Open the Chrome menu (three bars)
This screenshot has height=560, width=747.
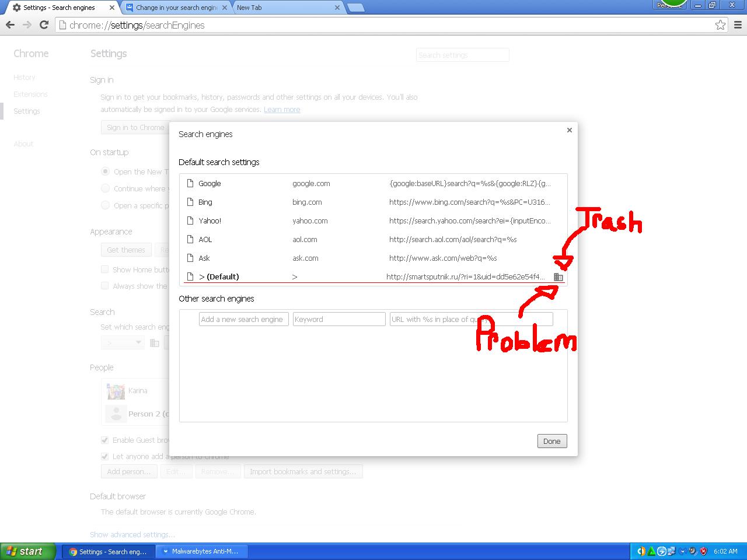[739, 24]
